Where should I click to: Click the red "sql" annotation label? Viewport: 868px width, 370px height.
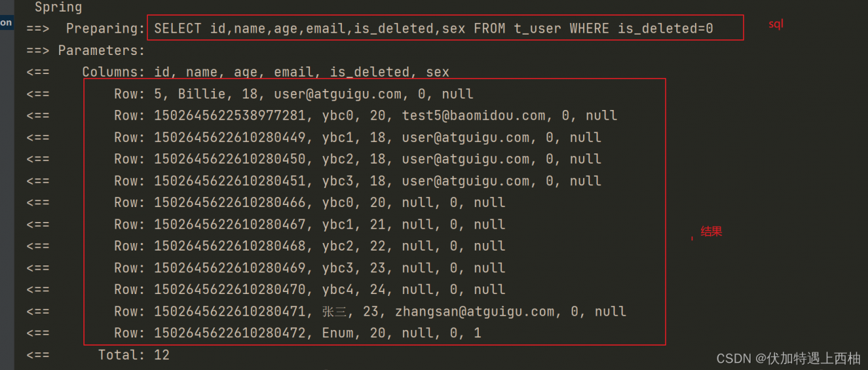coord(775,24)
